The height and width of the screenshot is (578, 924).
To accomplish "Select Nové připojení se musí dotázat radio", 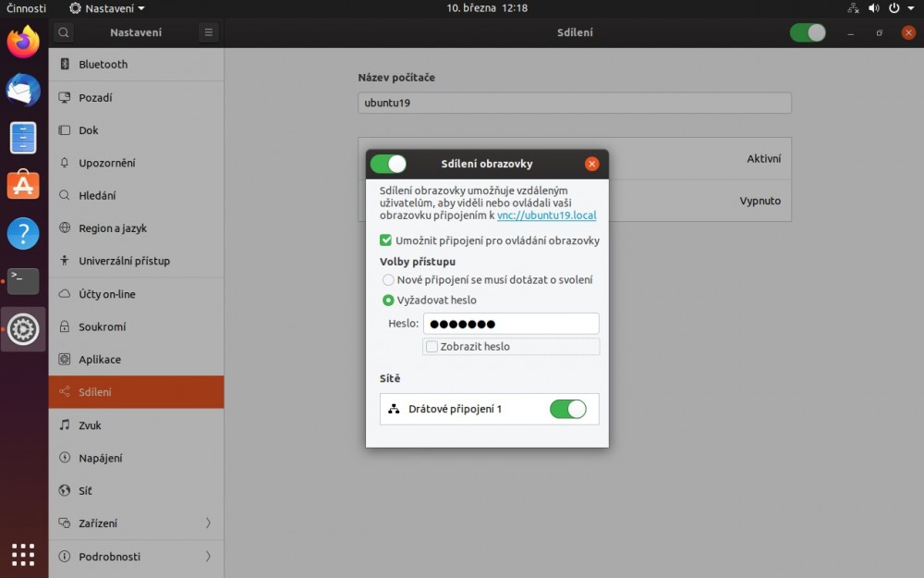I will tap(388, 279).
